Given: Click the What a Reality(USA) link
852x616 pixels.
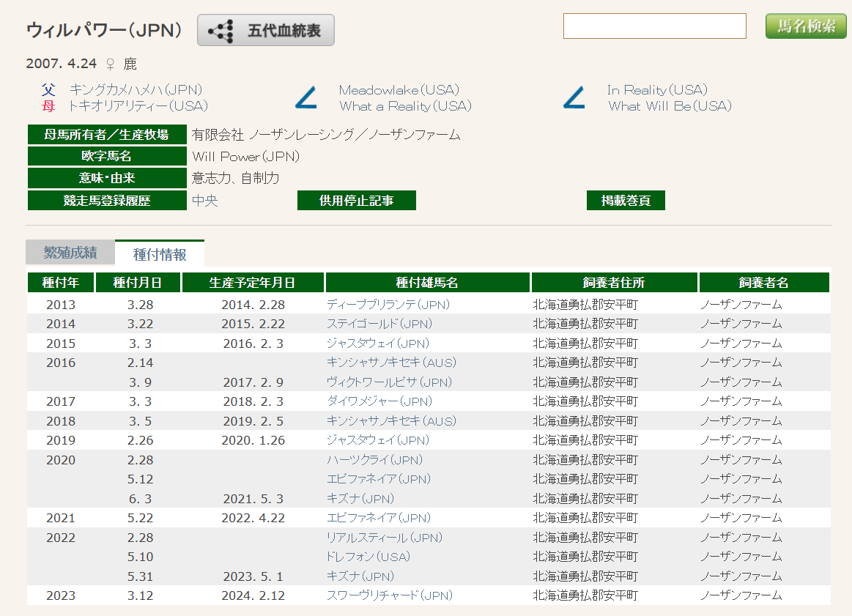Looking at the screenshot, I should click(405, 106).
